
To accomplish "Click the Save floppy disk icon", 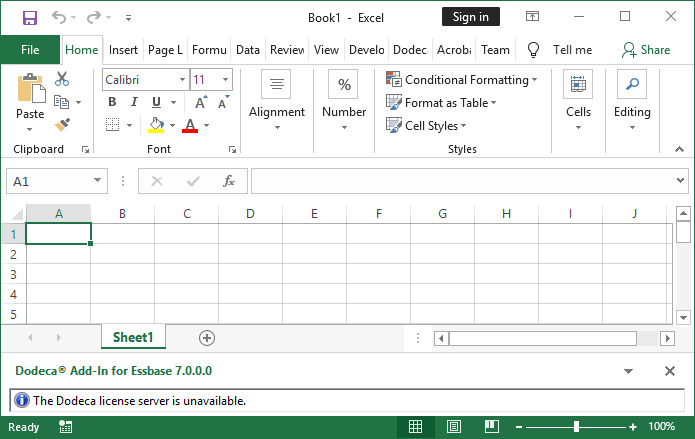I will tap(30, 18).
